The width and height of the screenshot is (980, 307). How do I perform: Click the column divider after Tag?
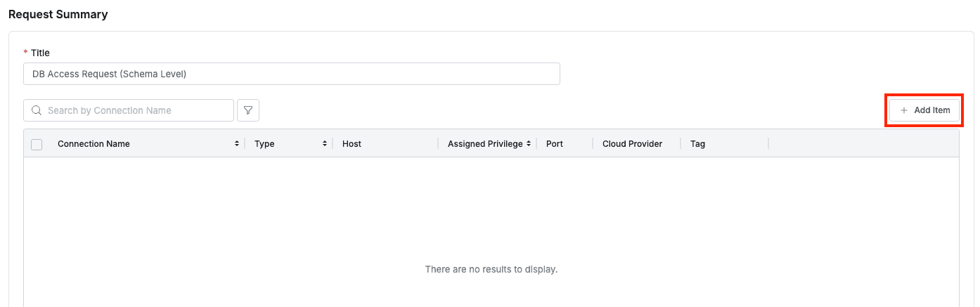coord(768,143)
